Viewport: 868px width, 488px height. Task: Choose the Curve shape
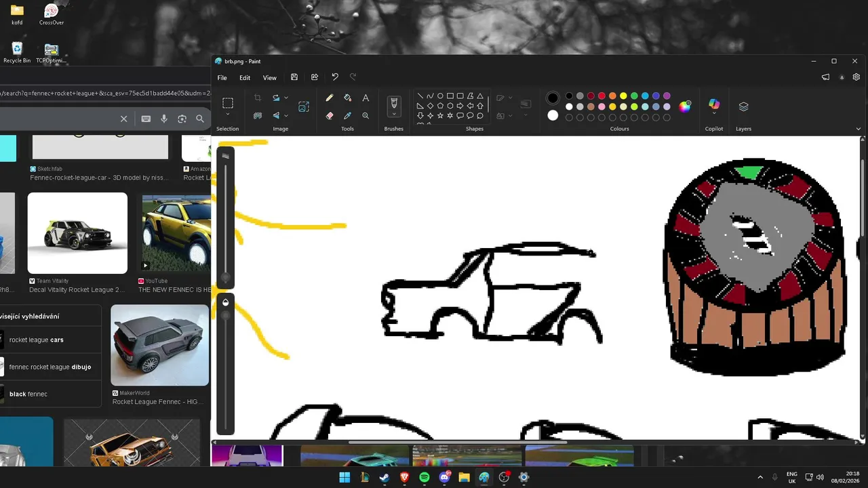(430, 96)
